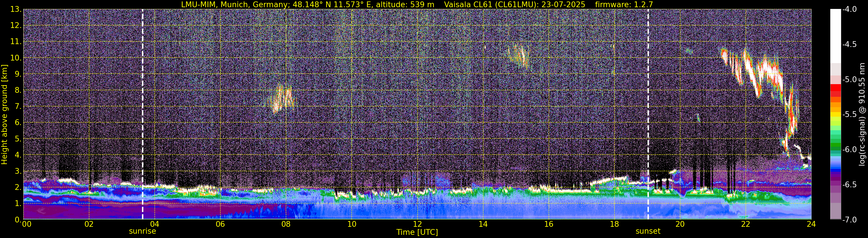Click the "20" time axis tick label
Image resolution: width=868 pixels, height=238 pixels.
(680, 224)
